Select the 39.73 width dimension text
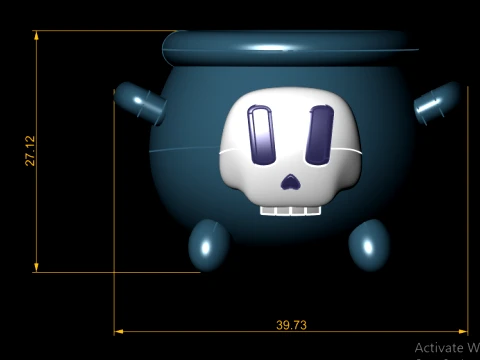480x360 pixels. (x=291, y=325)
